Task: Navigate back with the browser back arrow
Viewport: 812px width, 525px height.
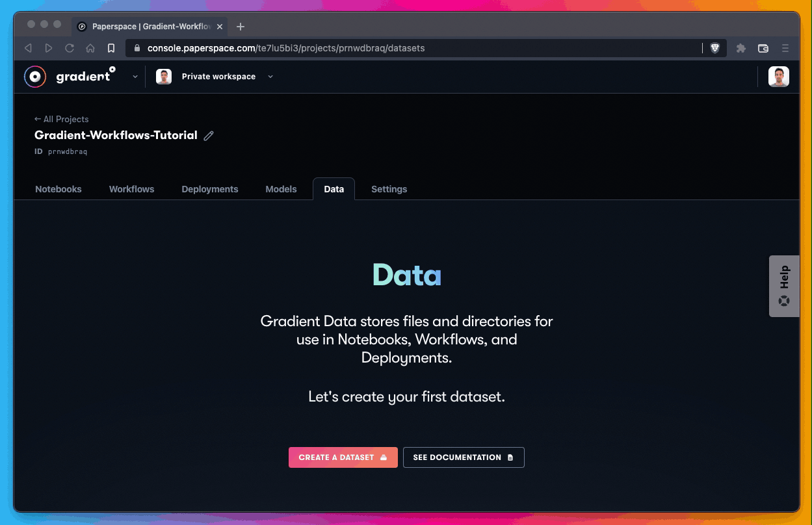Action: (x=28, y=47)
